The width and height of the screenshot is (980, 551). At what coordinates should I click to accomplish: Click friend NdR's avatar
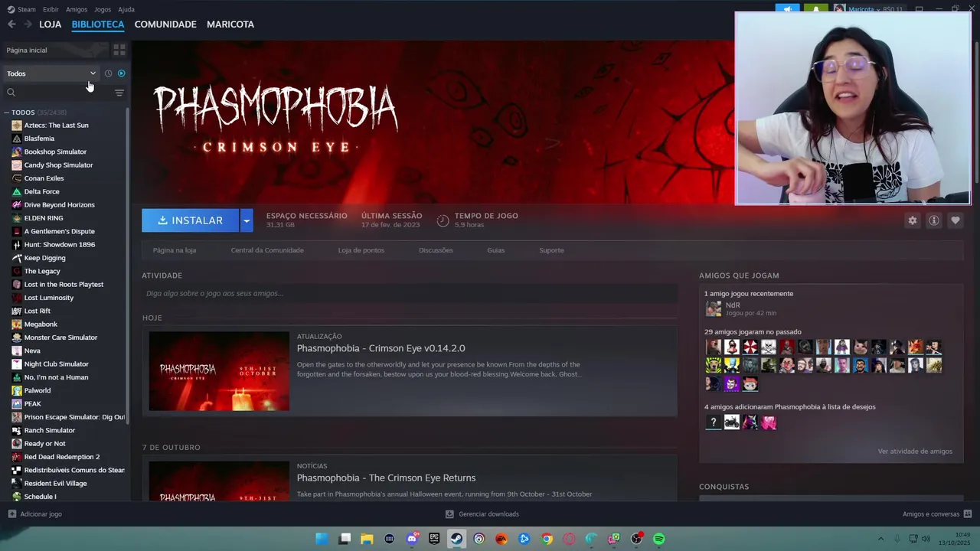point(714,309)
